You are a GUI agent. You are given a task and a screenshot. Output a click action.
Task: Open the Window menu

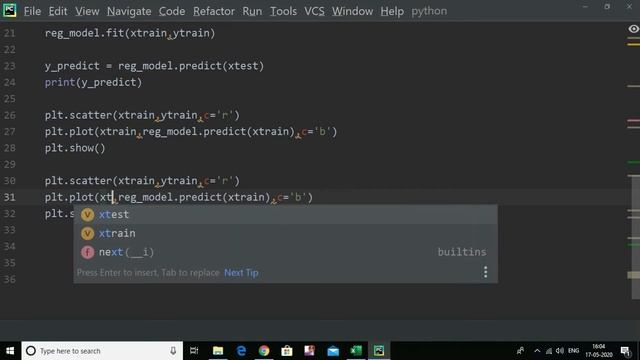[352, 11]
